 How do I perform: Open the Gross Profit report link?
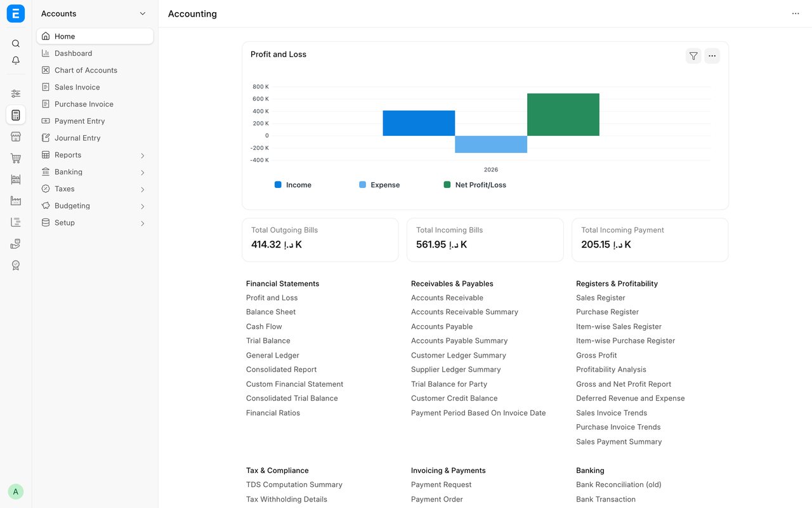(x=596, y=356)
